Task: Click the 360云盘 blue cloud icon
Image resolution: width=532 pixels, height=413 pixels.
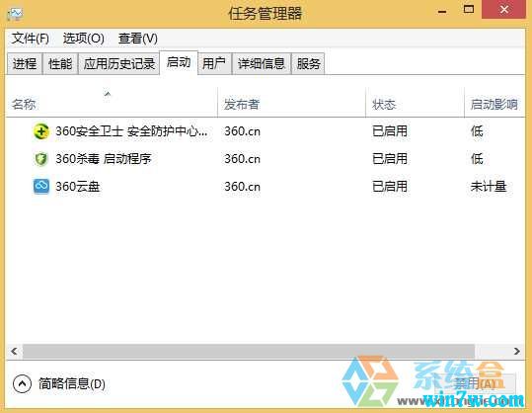Action: (41, 187)
